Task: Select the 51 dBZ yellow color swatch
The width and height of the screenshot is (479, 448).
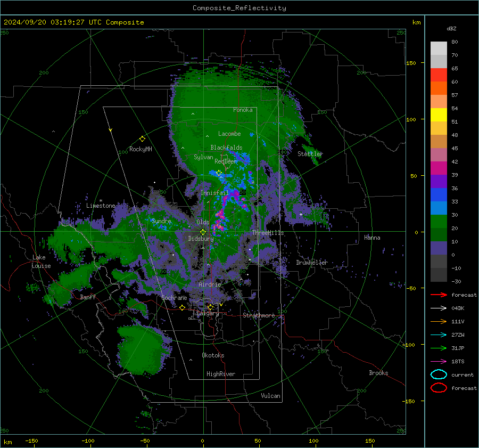Action: pos(439,115)
